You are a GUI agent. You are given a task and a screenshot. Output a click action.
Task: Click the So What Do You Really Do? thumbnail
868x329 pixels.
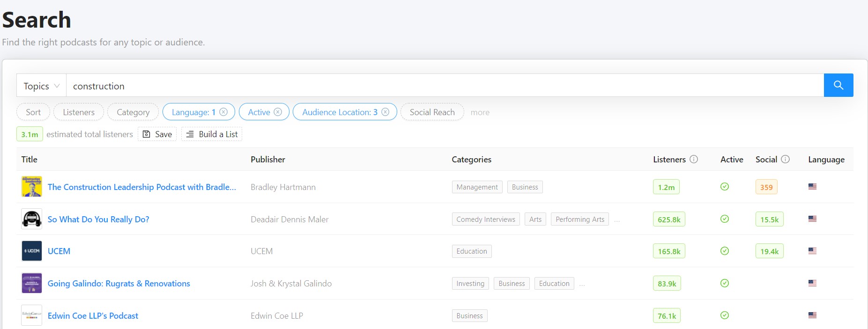(x=32, y=219)
